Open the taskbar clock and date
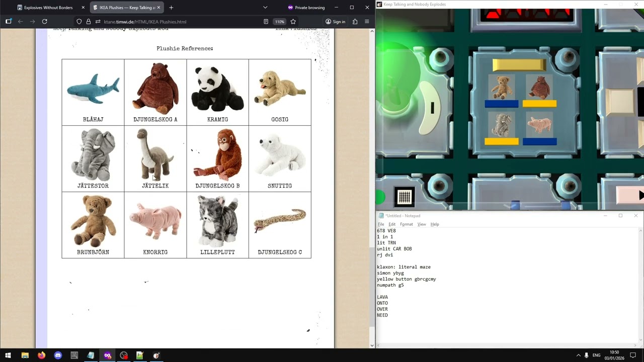The image size is (644, 362). point(614,355)
